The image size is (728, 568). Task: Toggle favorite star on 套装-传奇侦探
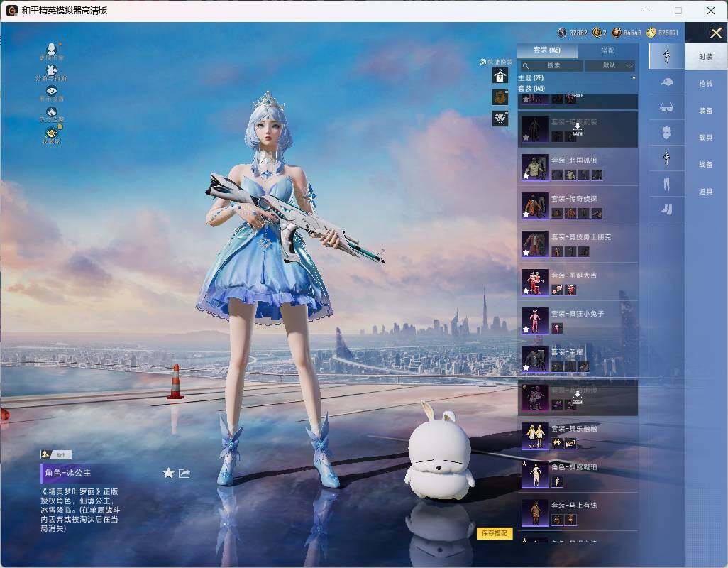point(526,214)
